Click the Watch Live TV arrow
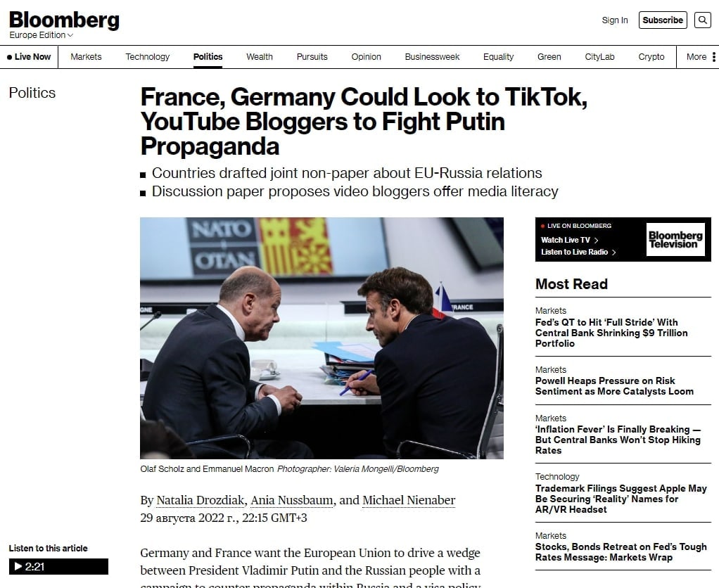 596,240
